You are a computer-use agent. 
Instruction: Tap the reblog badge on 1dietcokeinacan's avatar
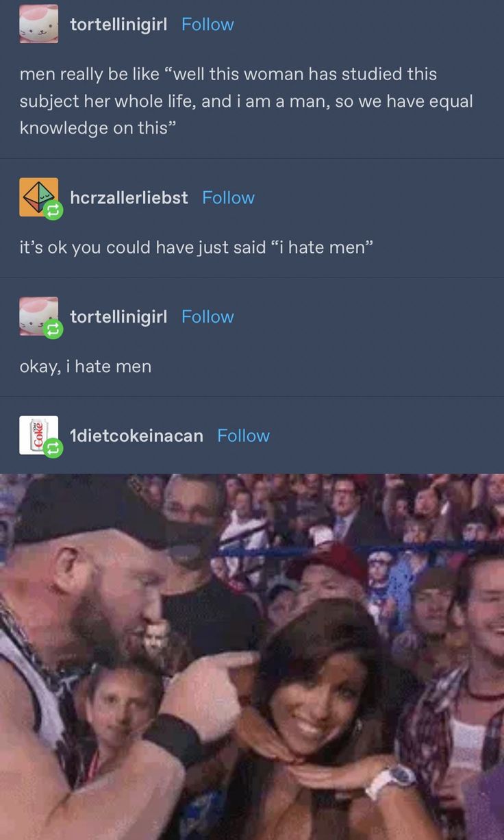(x=53, y=449)
